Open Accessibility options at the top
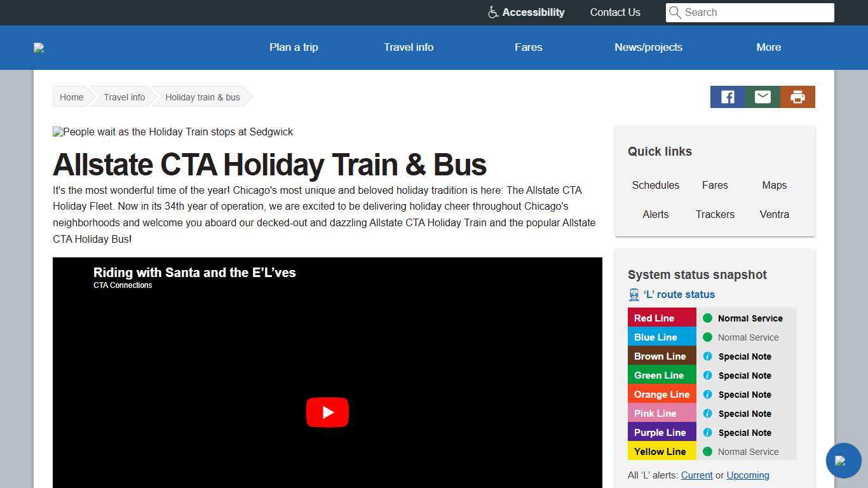This screenshot has height=488, width=868. (x=526, y=12)
